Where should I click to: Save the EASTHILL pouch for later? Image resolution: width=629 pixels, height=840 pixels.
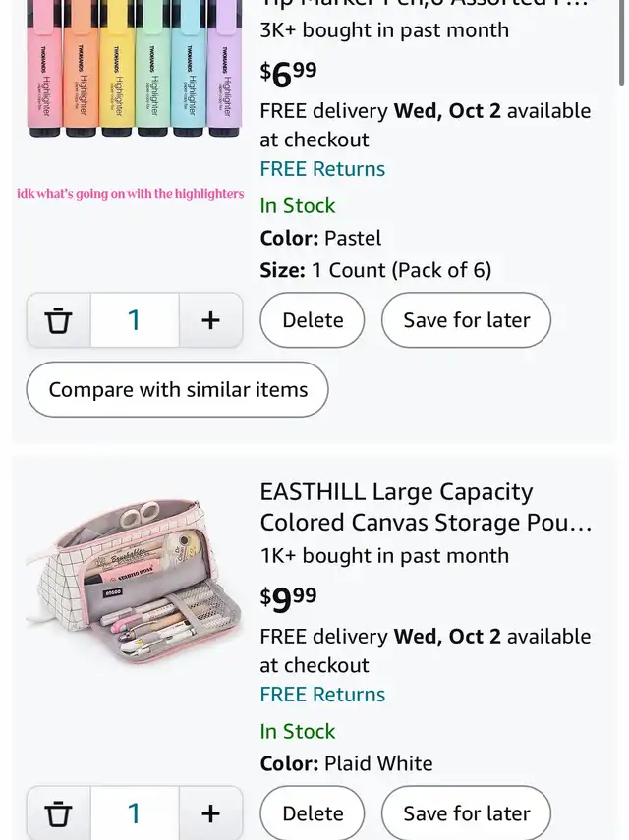[466, 813]
